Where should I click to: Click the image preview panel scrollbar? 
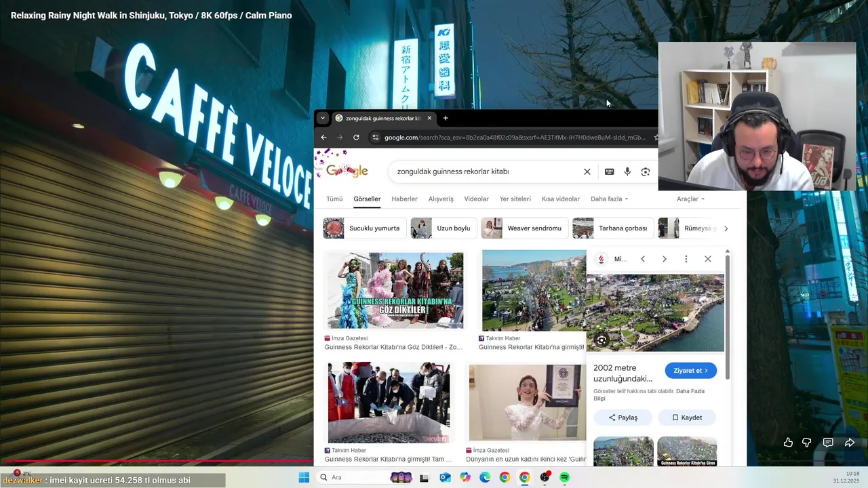coord(728,319)
